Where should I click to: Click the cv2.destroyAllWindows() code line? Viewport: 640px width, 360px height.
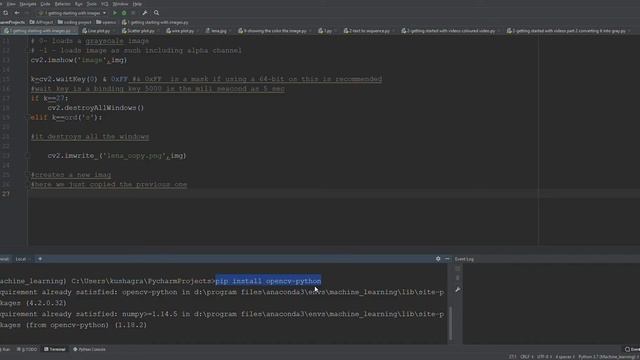96,108
